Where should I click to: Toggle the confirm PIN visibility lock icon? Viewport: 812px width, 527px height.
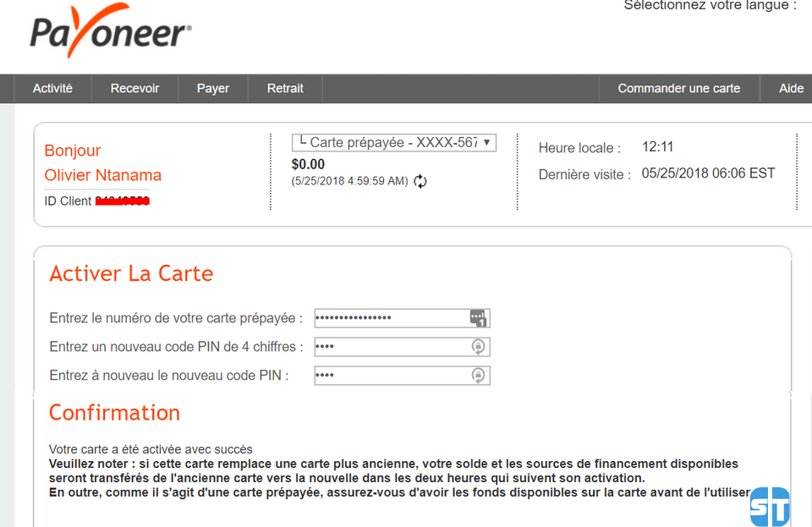click(x=478, y=375)
